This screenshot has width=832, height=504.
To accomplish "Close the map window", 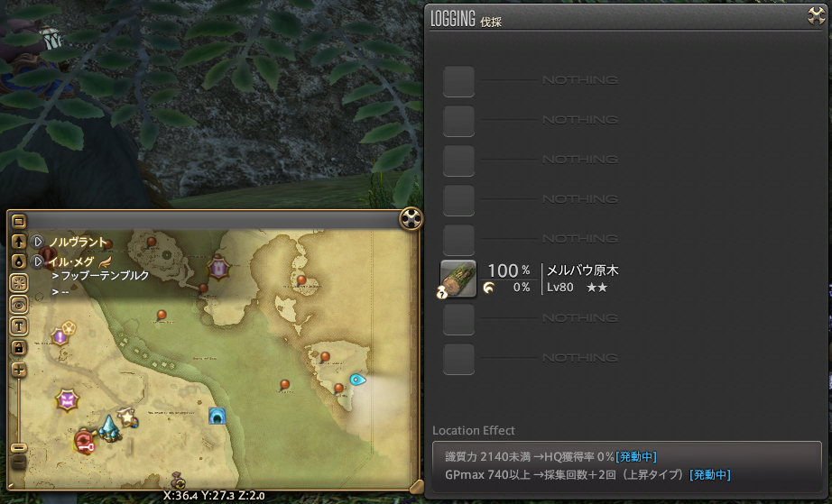I will 411,218.
